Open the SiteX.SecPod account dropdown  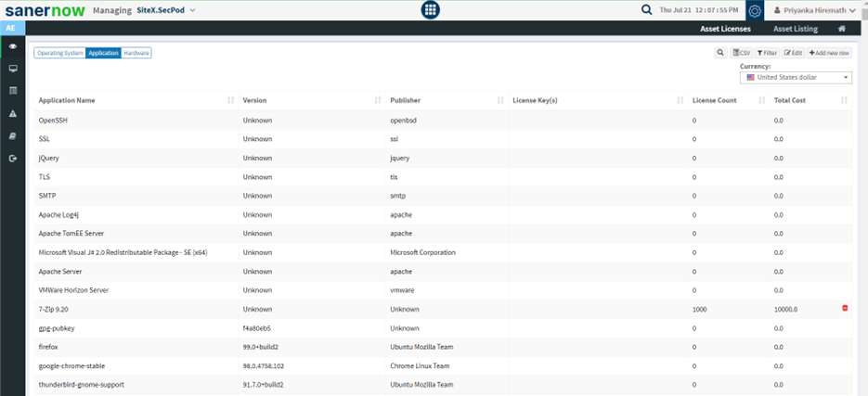(x=165, y=10)
